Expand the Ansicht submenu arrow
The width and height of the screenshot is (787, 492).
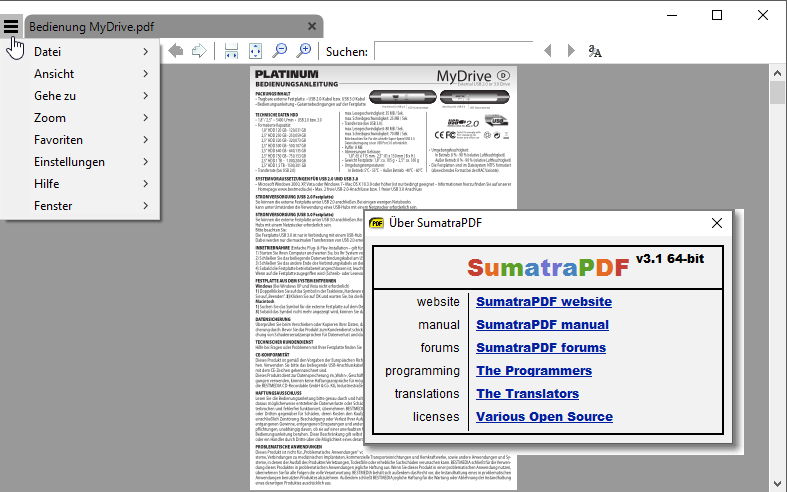click(x=146, y=74)
